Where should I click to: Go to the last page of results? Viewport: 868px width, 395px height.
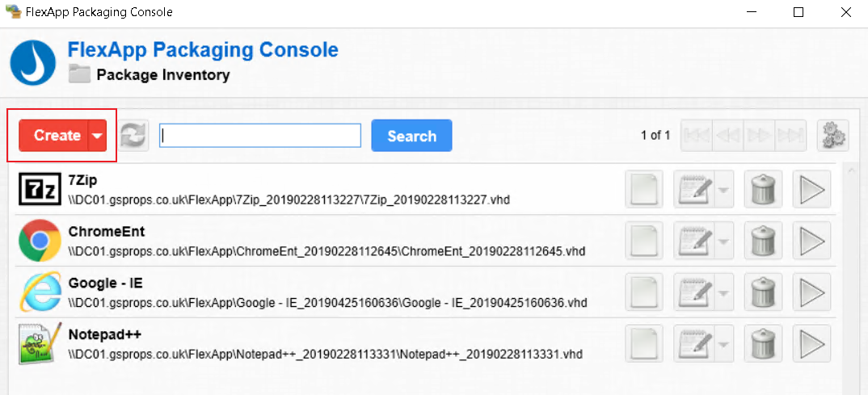790,136
